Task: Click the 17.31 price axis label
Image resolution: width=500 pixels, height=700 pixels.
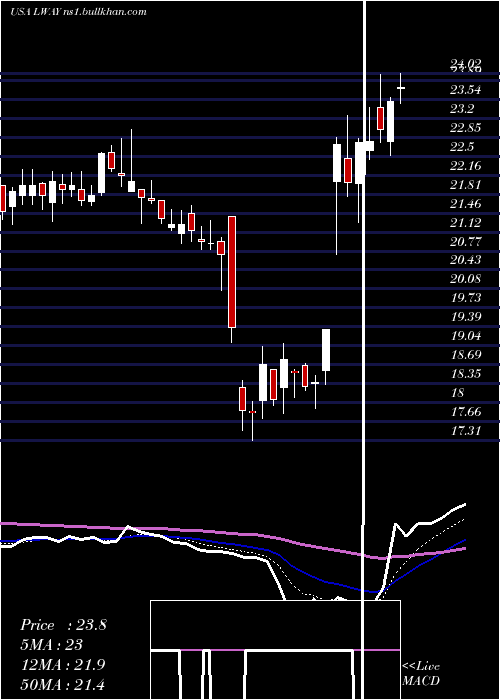Action: 465,431
